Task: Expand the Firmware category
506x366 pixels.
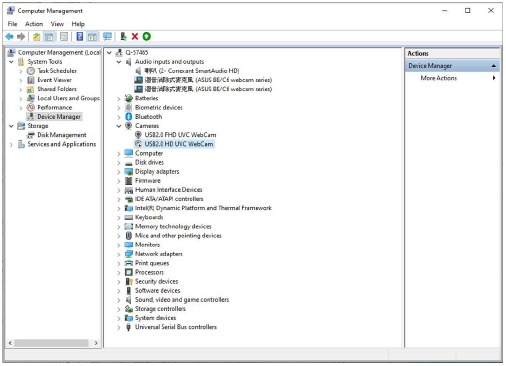Action: 119,181
